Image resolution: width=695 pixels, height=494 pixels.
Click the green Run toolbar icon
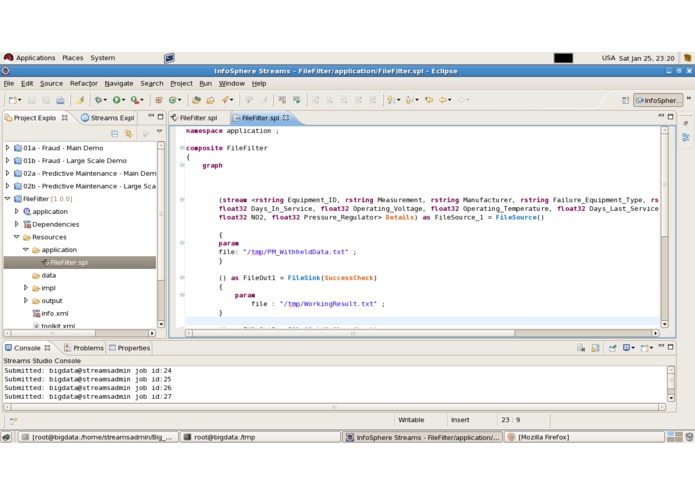tap(116, 100)
